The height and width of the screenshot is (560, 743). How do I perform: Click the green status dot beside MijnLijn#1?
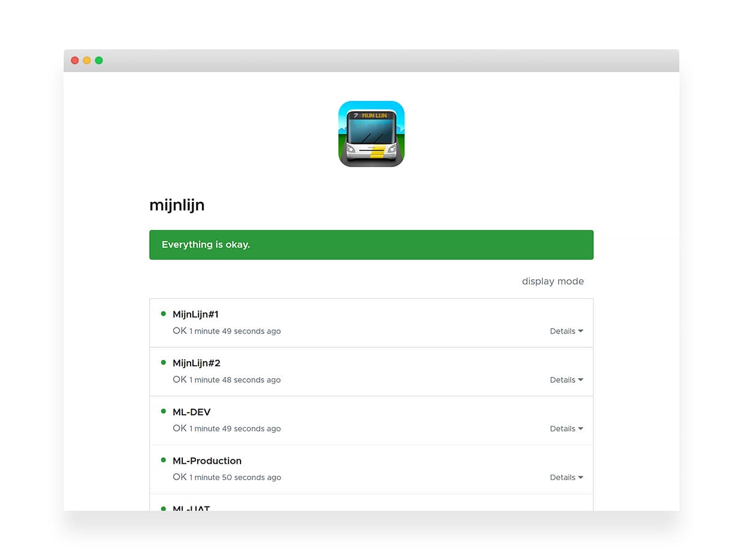tap(163, 313)
